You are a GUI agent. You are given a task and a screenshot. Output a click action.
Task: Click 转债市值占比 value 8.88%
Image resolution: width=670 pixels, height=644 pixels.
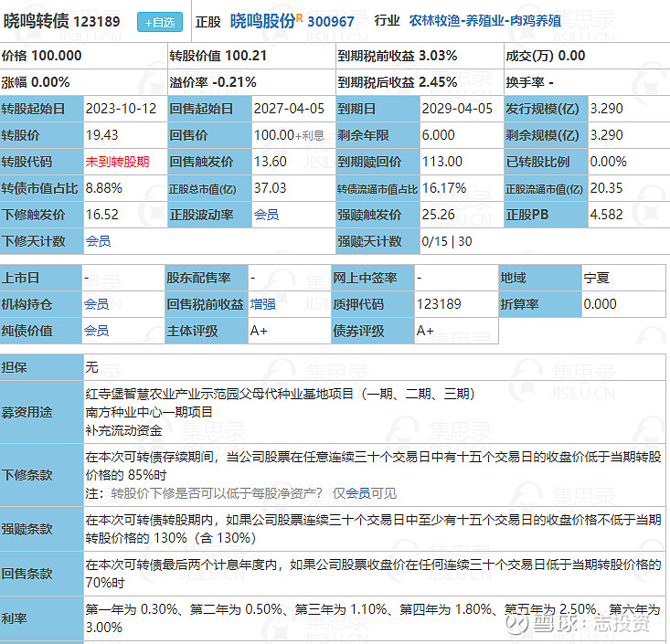point(104,188)
